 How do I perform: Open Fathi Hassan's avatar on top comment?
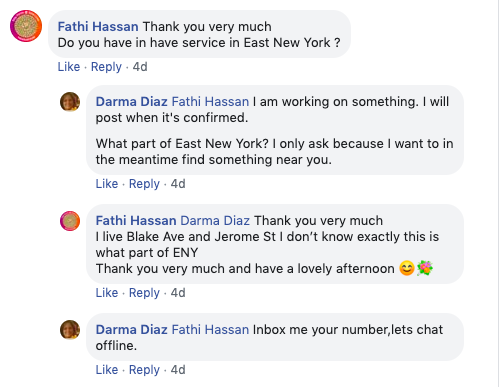pos(26,26)
